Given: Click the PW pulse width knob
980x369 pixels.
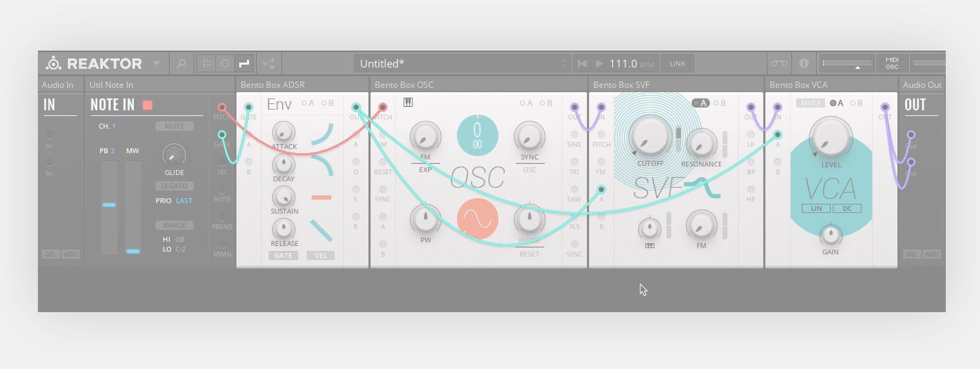Looking at the screenshot, I should pos(425,219).
